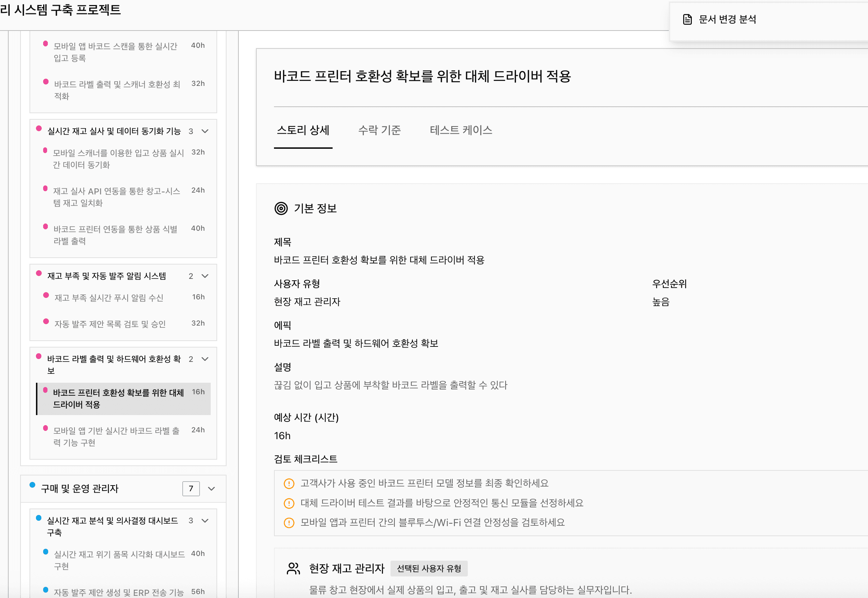Click warning icon for 대체 드라이버 테스트 checklist item
The width and height of the screenshot is (868, 598).
[289, 503]
